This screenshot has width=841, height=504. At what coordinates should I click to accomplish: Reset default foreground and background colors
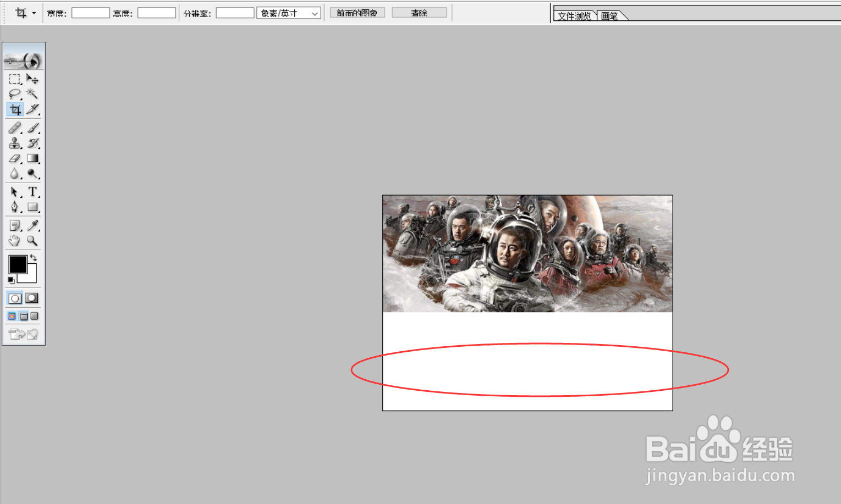pos(11,280)
